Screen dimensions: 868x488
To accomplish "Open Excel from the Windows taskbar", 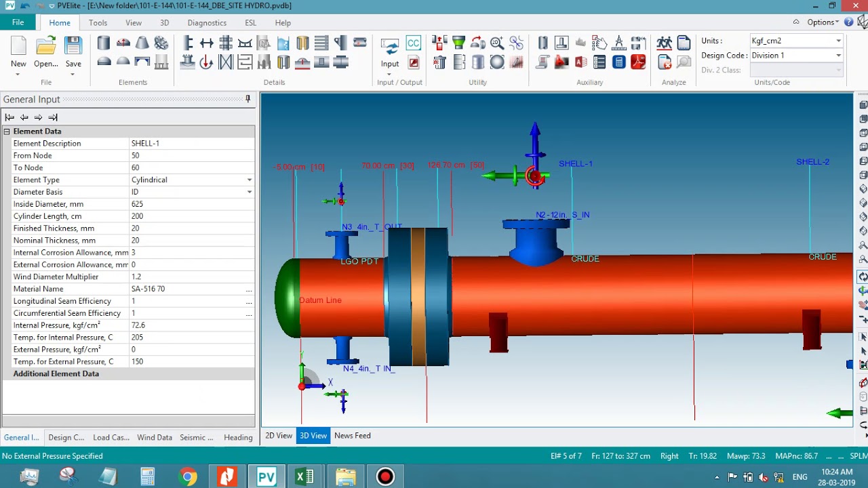I will (304, 476).
